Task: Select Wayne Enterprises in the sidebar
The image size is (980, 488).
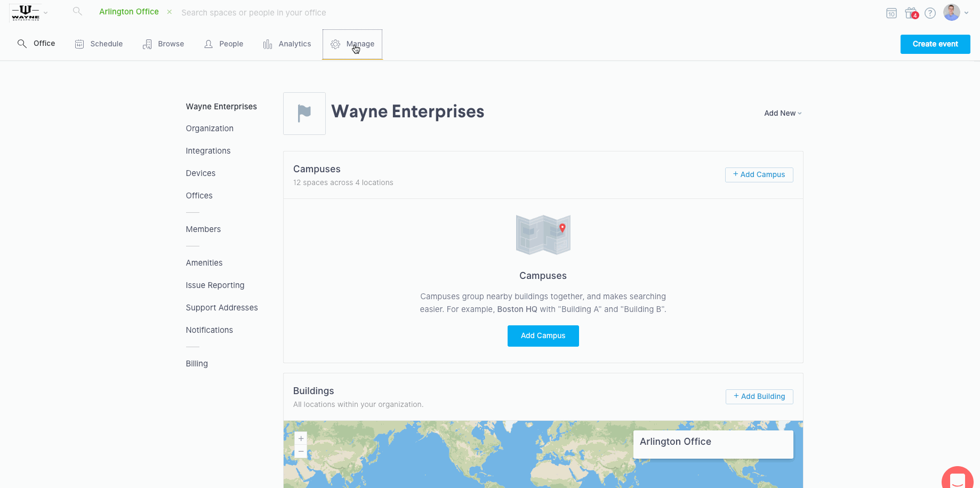Action: pos(221,107)
